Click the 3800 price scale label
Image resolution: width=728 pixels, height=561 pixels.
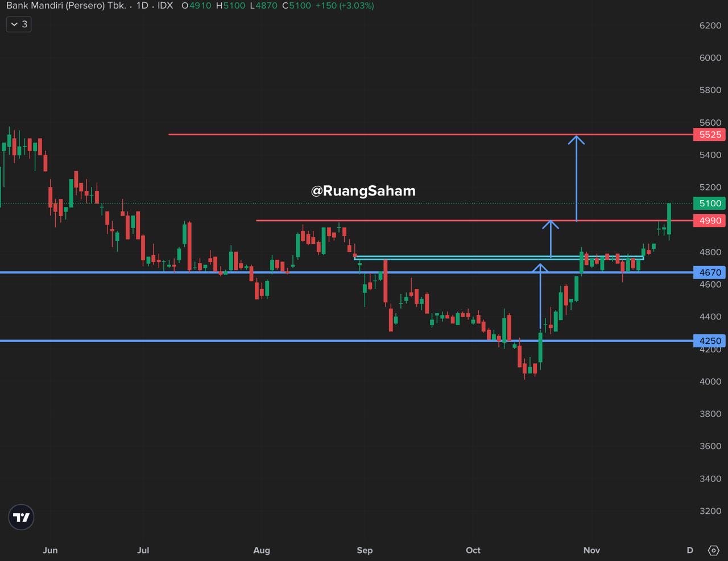pos(710,414)
